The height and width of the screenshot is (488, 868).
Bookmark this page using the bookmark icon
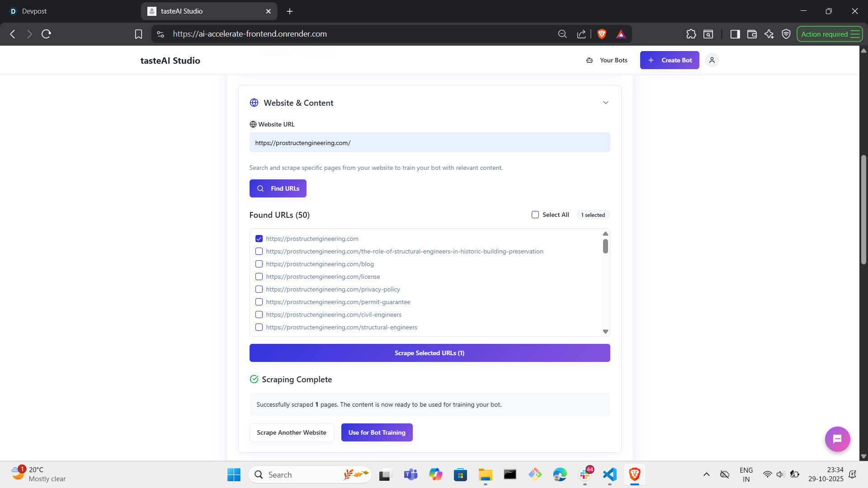pos(138,34)
